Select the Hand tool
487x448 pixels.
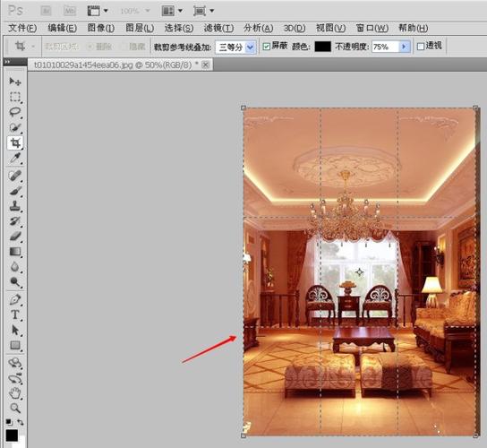click(14, 393)
